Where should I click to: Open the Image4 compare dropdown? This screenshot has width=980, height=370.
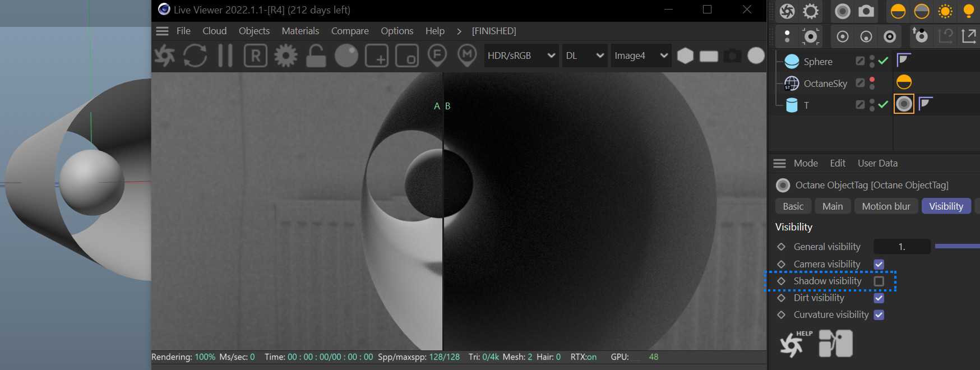[x=640, y=55]
